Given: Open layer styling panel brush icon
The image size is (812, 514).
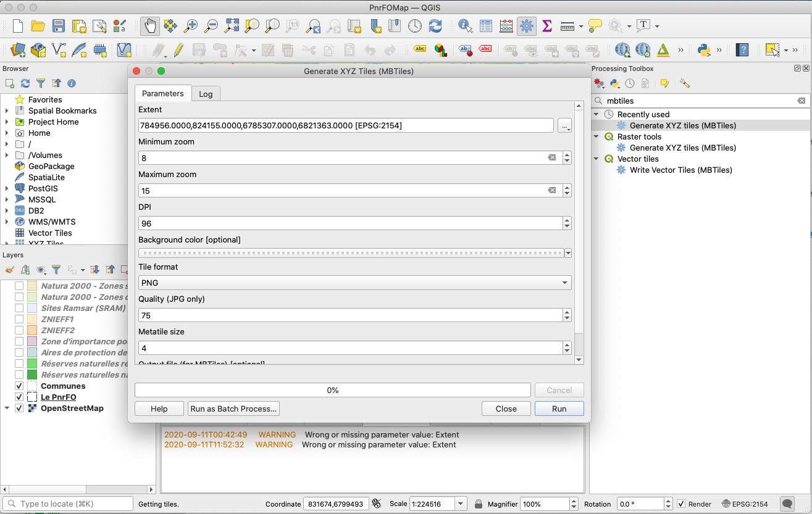Looking at the screenshot, I should point(10,270).
